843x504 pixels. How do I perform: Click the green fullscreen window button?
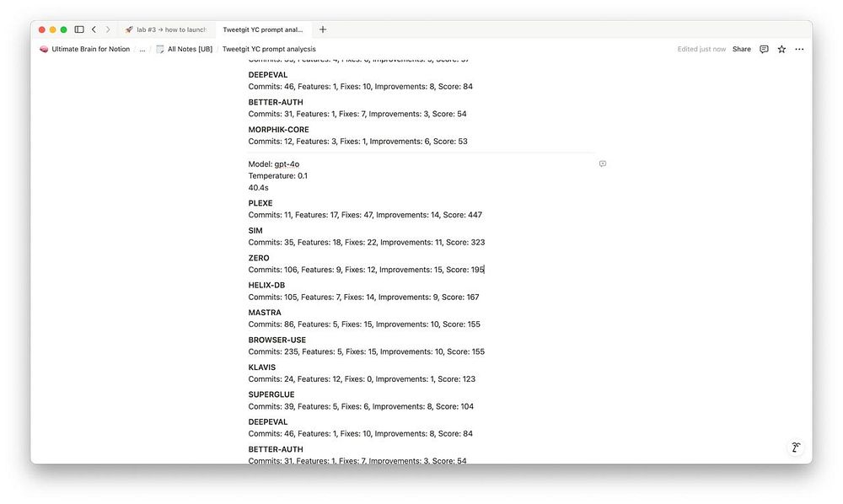pos(63,29)
